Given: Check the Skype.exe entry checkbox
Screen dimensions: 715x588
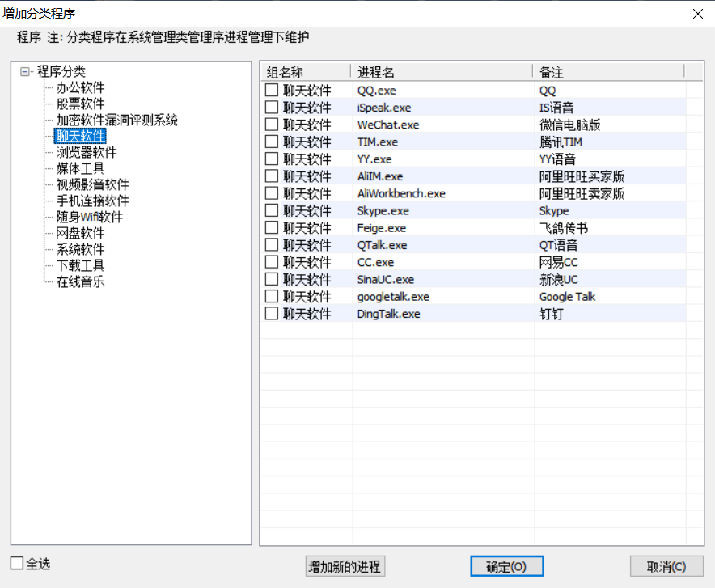Looking at the screenshot, I should 272,211.
